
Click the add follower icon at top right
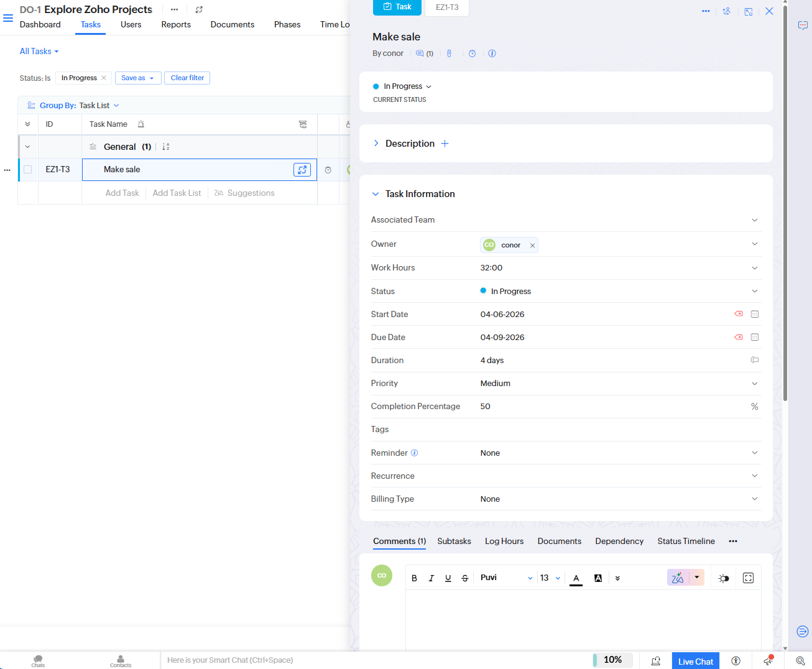tap(727, 11)
